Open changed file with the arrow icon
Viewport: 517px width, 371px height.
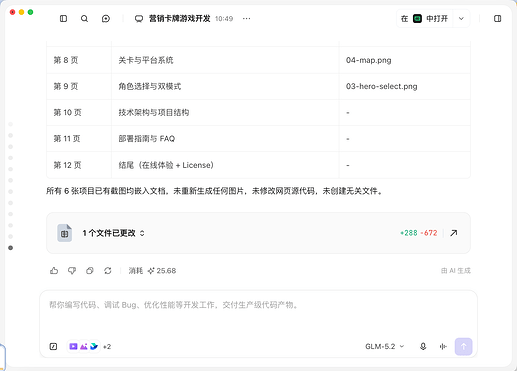coord(454,233)
